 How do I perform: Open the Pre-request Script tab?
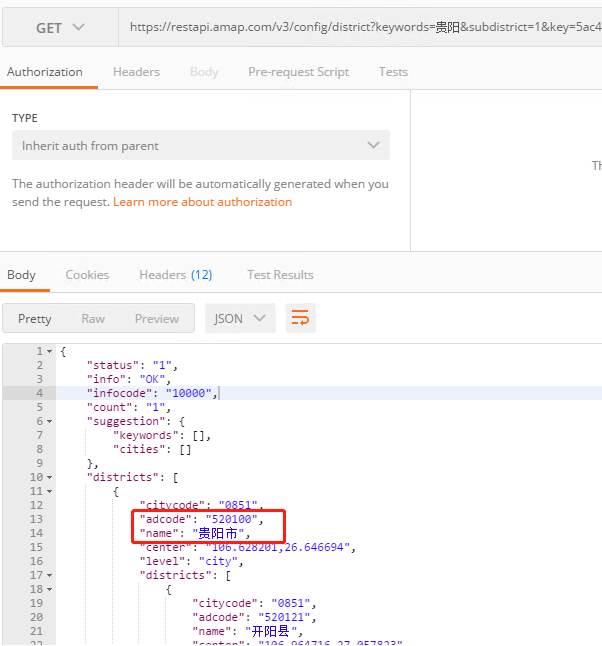(299, 72)
